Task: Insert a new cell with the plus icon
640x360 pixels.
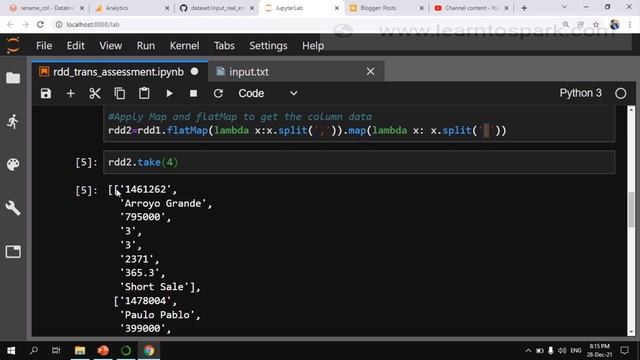Action: (x=71, y=93)
